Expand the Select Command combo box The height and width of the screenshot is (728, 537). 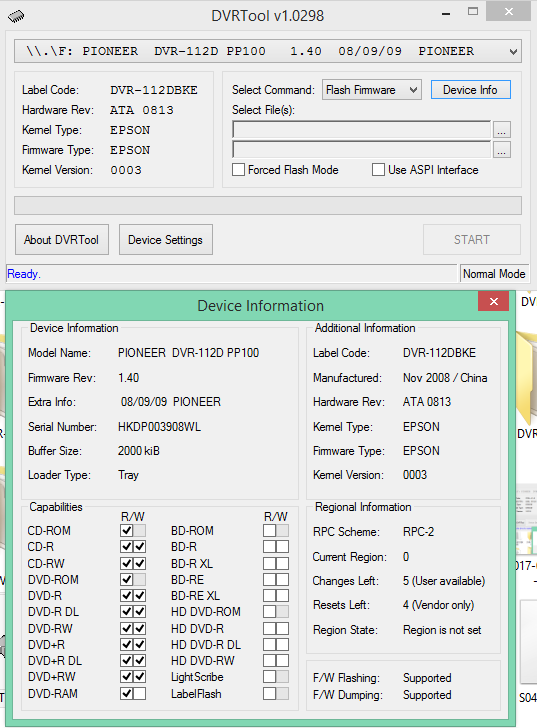tap(372, 90)
